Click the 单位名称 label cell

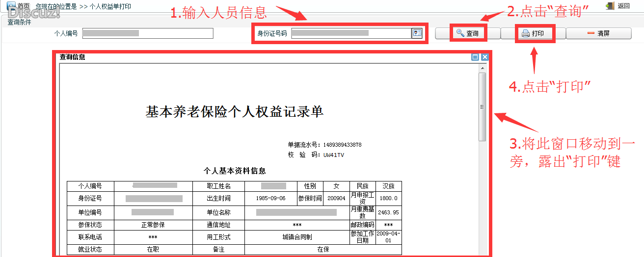(218, 212)
